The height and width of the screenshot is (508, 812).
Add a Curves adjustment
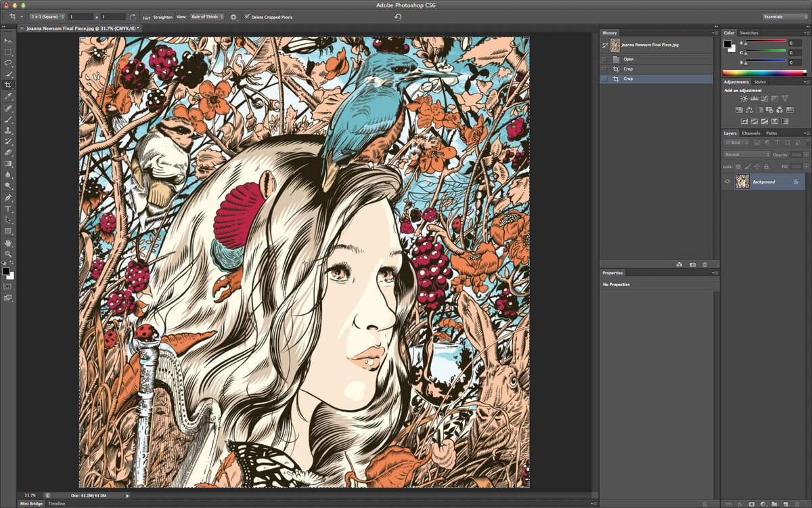coord(765,98)
